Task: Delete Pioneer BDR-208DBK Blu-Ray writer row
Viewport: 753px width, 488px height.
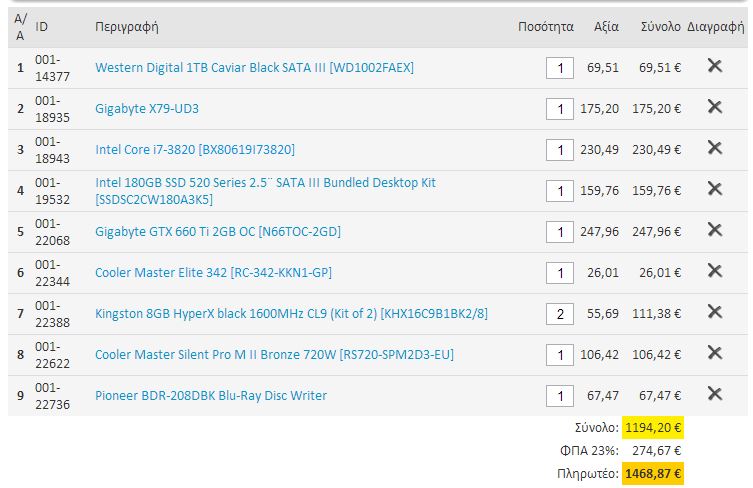Action: point(715,394)
